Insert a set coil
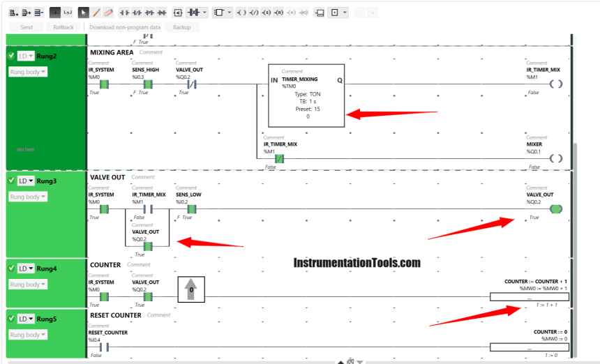 (267, 13)
